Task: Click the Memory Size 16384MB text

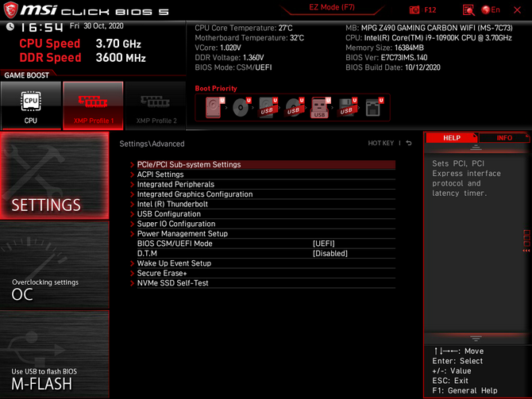Action: [x=384, y=48]
